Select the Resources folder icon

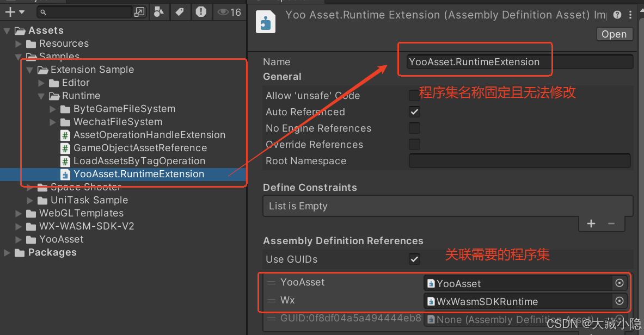click(31, 44)
